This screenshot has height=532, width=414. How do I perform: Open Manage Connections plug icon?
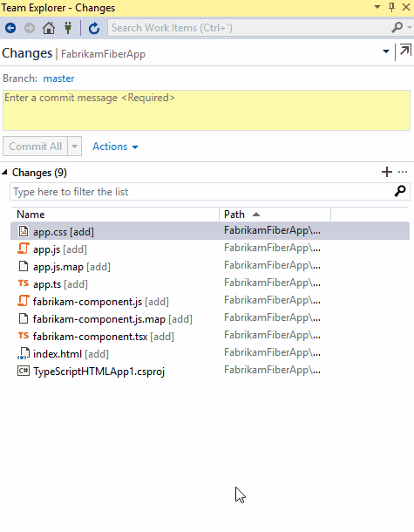[68, 28]
